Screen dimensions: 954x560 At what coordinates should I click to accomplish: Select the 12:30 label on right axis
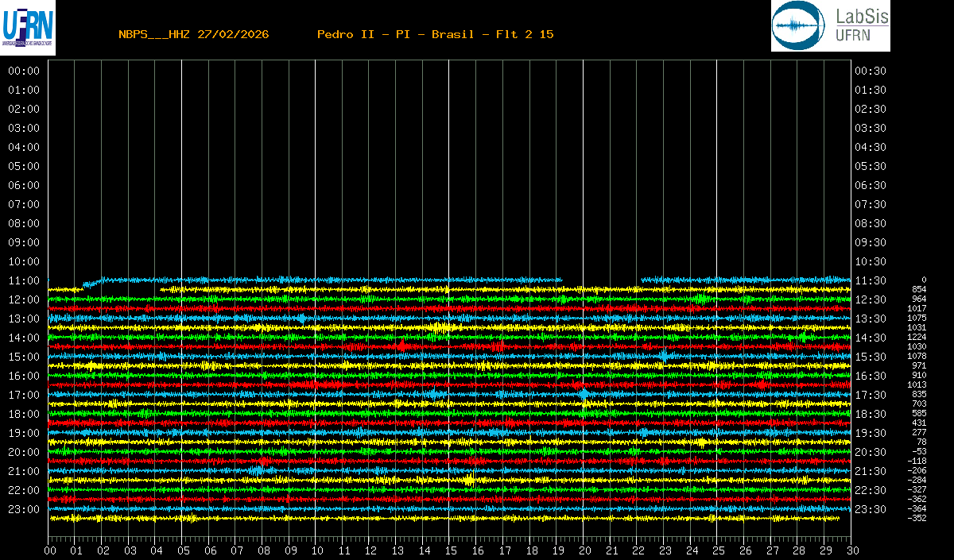(870, 299)
